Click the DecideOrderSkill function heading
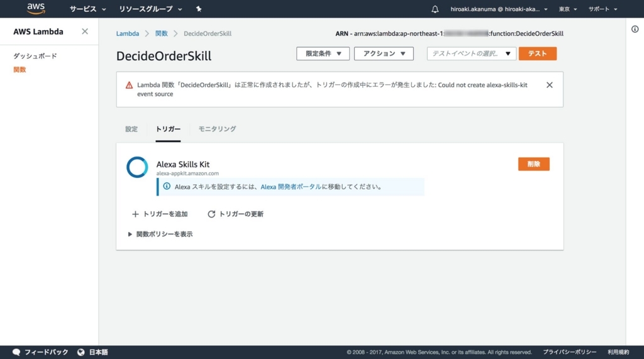Image resolution: width=644 pixels, height=359 pixels. tap(164, 56)
